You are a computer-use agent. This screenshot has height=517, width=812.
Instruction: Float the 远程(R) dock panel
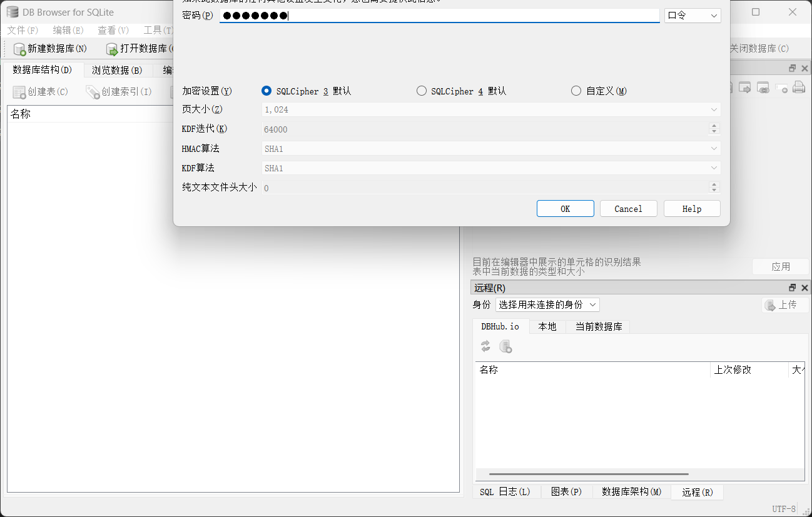[793, 288]
